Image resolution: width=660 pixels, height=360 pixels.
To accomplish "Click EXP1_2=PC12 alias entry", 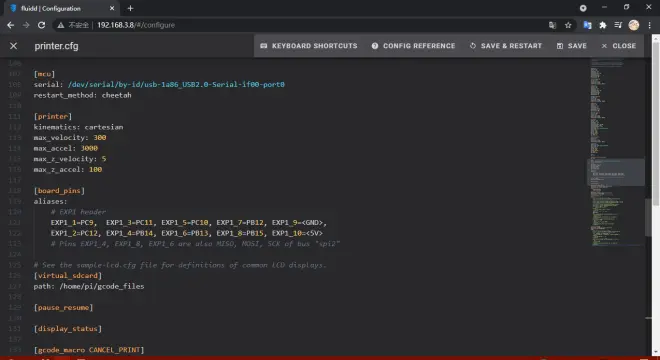I will coord(75,233).
